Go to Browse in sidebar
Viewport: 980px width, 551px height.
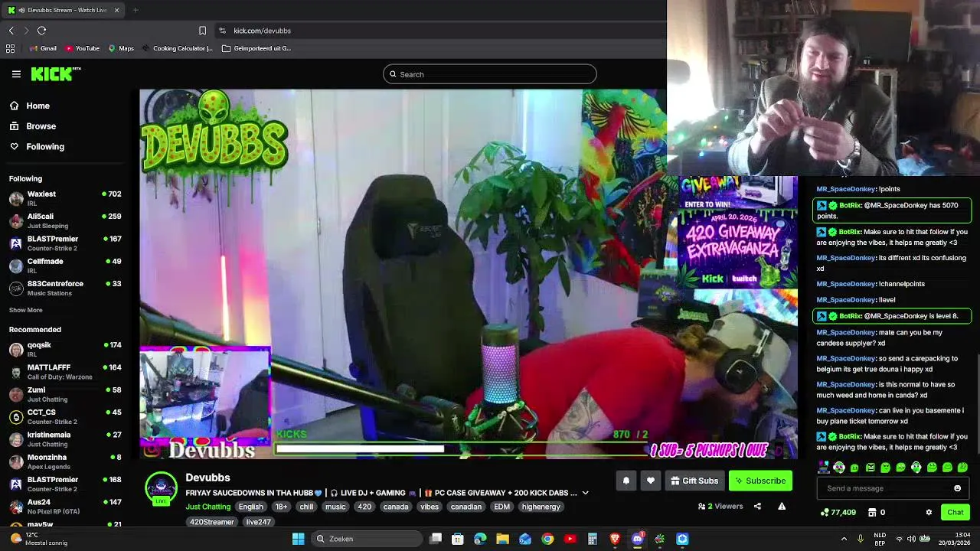(32, 126)
